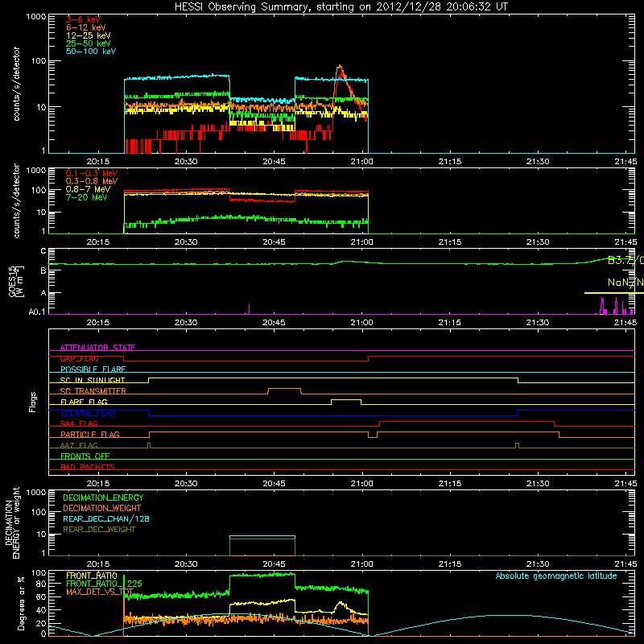The image size is (644, 644).
Task: Click the REAR_DEC_CHAN/128 legend label
Action: point(106,518)
